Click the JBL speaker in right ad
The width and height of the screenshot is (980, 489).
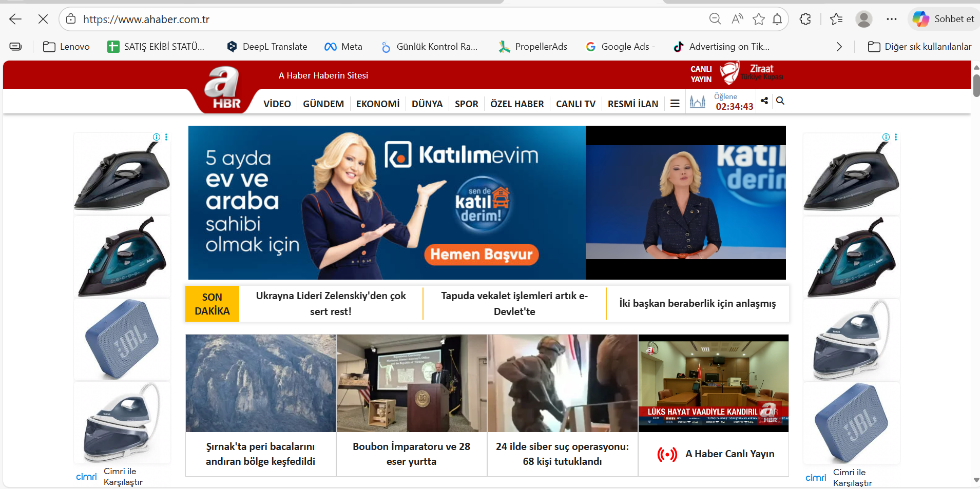[852, 423]
